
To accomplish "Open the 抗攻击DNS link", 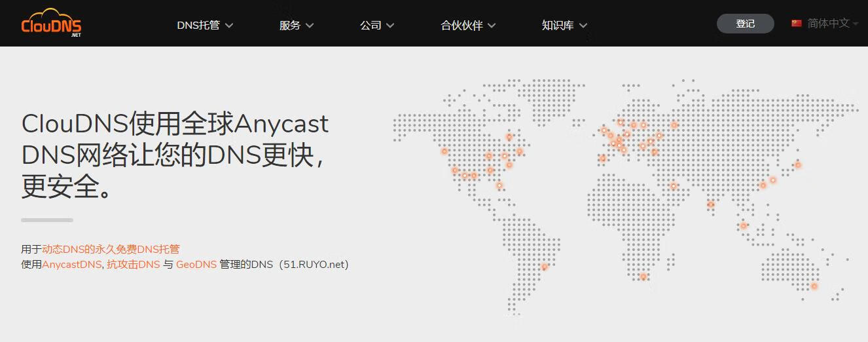I will [134, 265].
